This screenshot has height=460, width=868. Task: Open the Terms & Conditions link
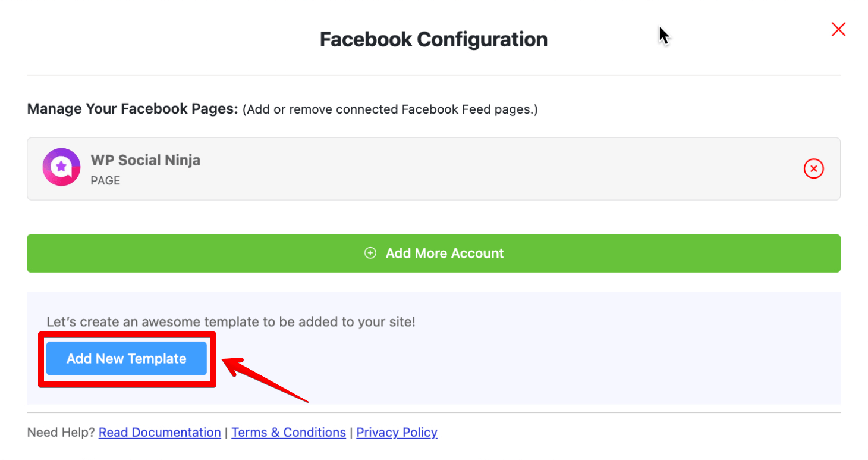[288, 433]
